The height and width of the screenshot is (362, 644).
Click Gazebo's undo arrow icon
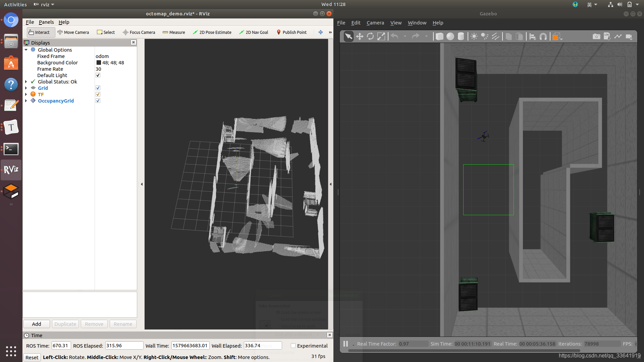394,36
